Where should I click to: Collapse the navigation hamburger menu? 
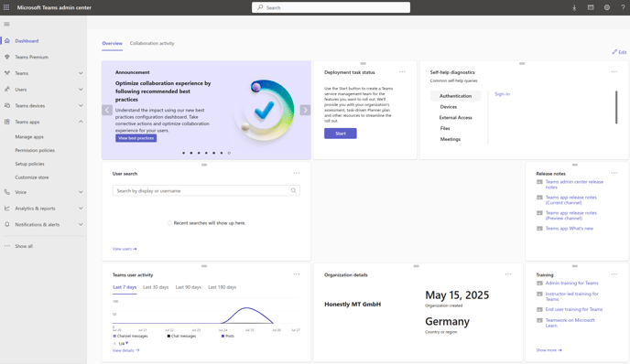click(x=6, y=24)
